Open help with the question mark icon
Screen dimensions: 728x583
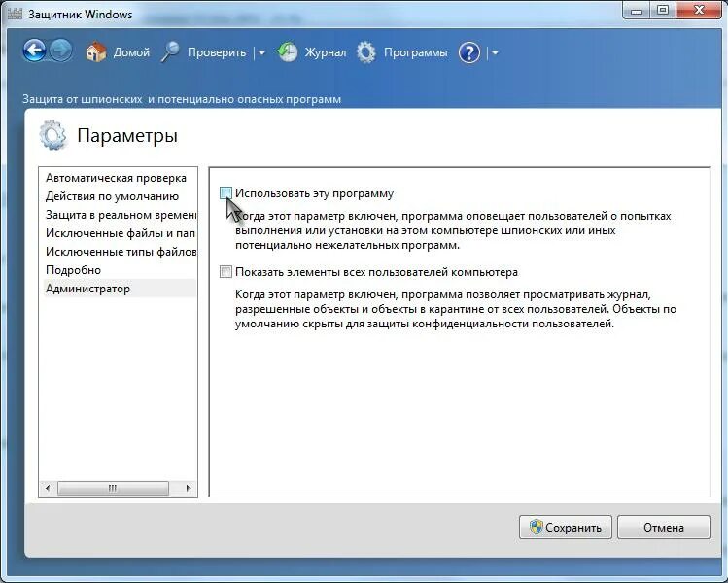tap(469, 52)
